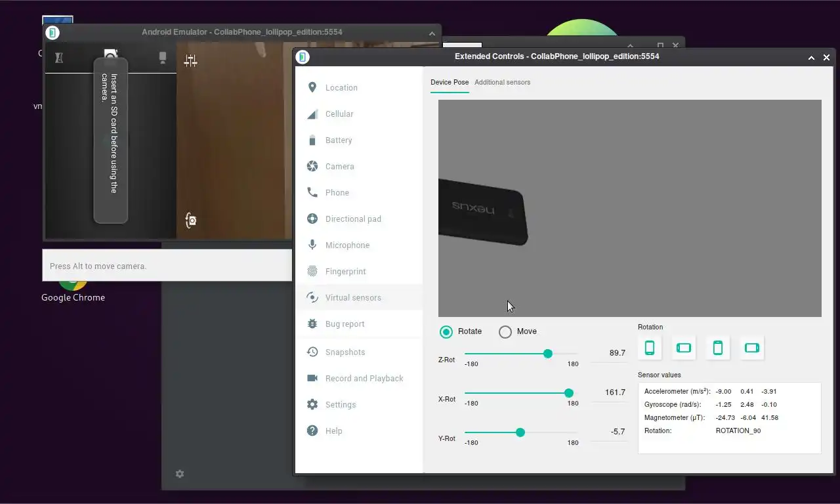Click the ROTATION_90 sensor value
The height and width of the screenshot is (504, 840).
click(x=738, y=431)
